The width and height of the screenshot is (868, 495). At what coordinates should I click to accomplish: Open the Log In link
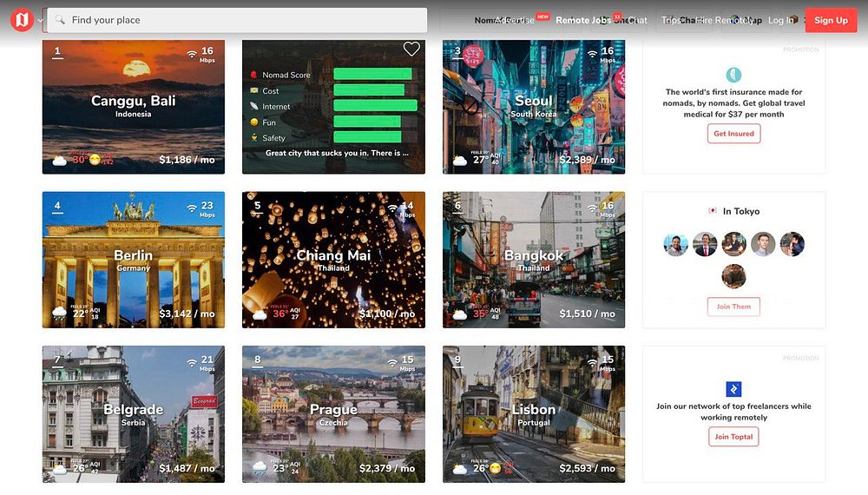(x=781, y=20)
